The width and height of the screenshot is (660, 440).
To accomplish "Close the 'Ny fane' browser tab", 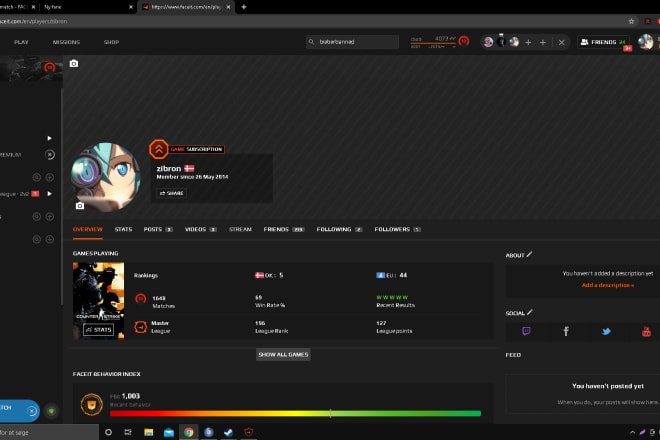I will tap(130, 7).
